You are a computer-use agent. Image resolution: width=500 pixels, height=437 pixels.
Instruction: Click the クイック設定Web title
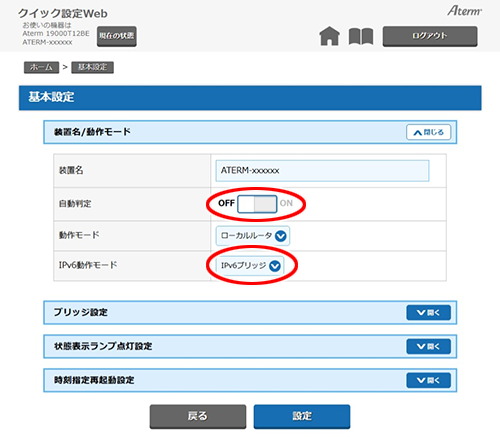pyautogui.click(x=63, y=13)
